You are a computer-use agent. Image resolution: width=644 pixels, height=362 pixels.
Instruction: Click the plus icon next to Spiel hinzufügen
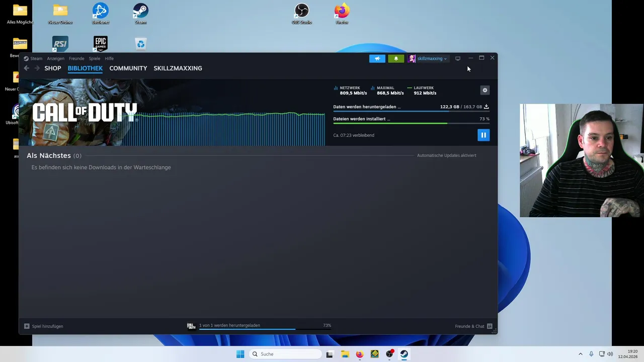point(27,326)
